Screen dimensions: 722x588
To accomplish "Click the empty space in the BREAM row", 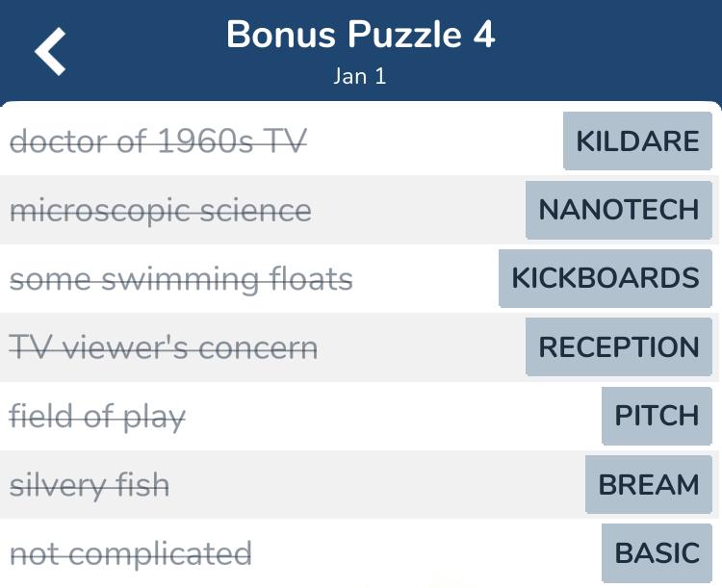I will click(375, 485).
